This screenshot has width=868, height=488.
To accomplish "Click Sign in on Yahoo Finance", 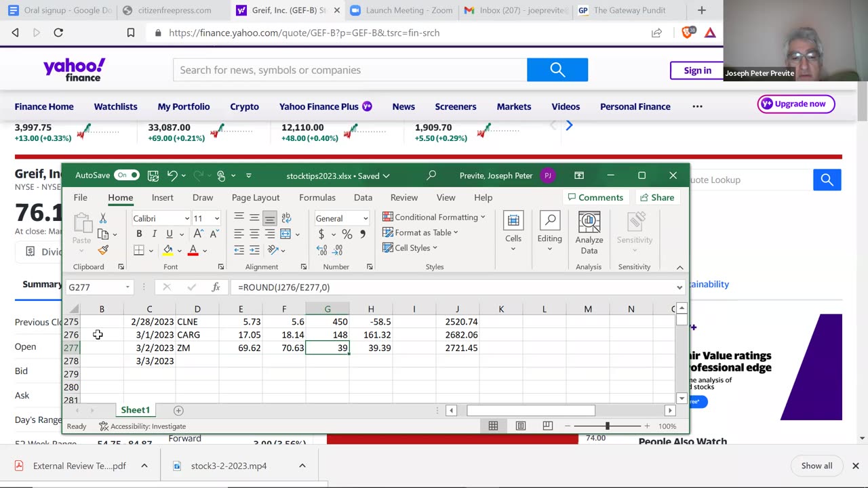I will coord(697,70).
